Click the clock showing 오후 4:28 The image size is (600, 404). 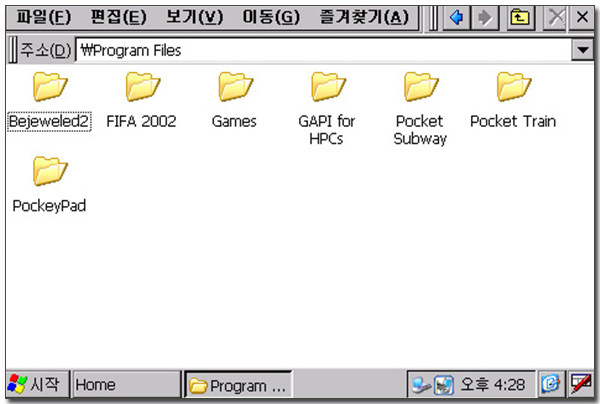point(492,384)
